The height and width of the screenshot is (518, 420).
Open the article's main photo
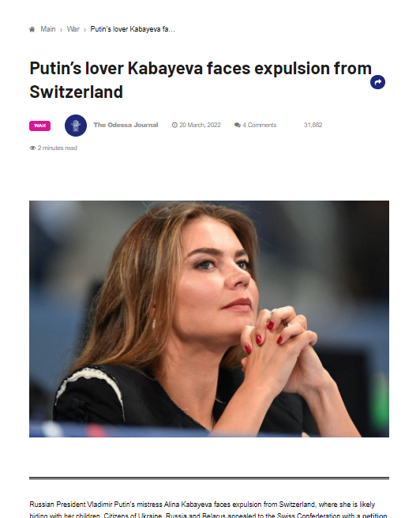click(209, 319)
